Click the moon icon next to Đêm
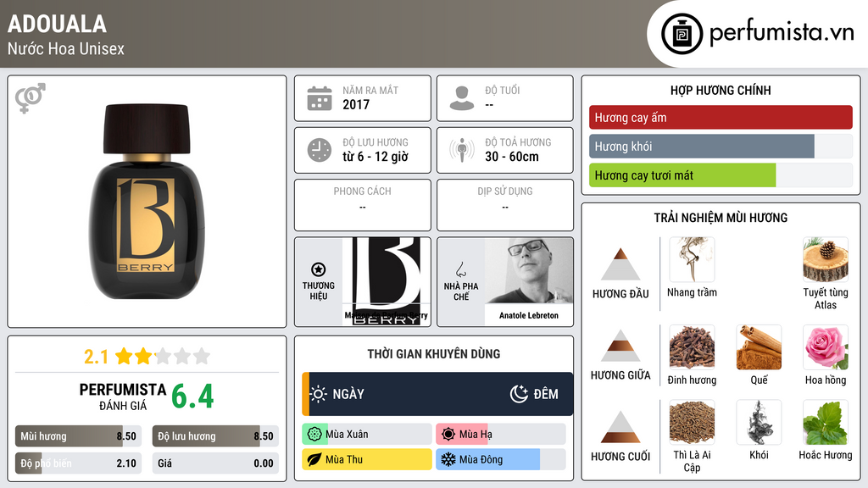Screen dimensions: 868x488 coord(520,394)
